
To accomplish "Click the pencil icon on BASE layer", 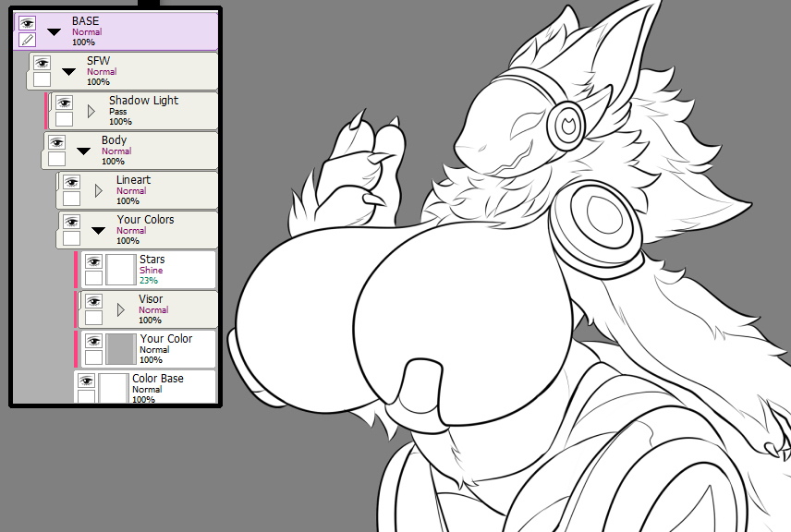I will 27,40.
